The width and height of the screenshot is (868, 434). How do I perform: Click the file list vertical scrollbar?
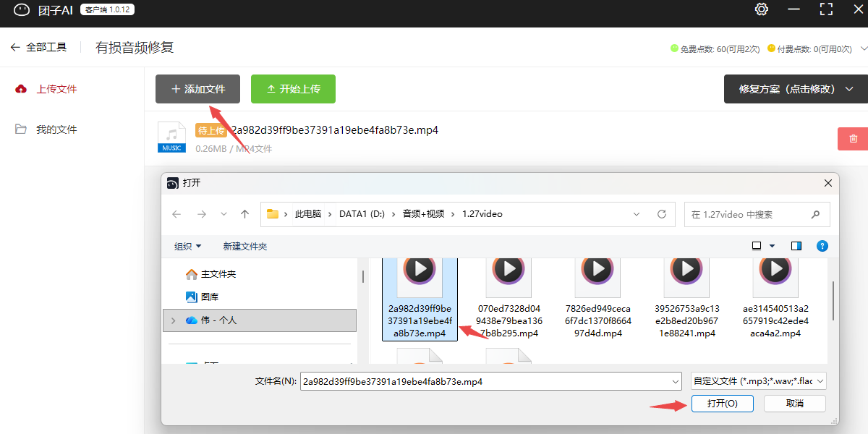click(833, 300)
